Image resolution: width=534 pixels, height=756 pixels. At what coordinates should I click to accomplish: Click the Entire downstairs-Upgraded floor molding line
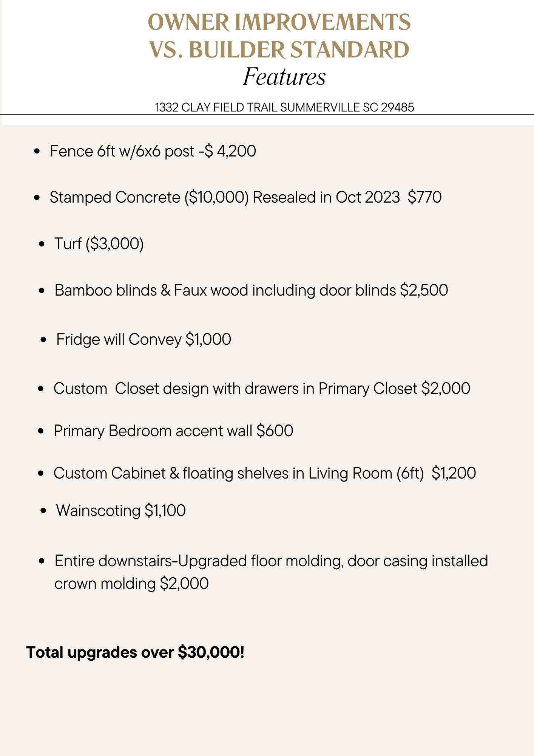point(271,561)
